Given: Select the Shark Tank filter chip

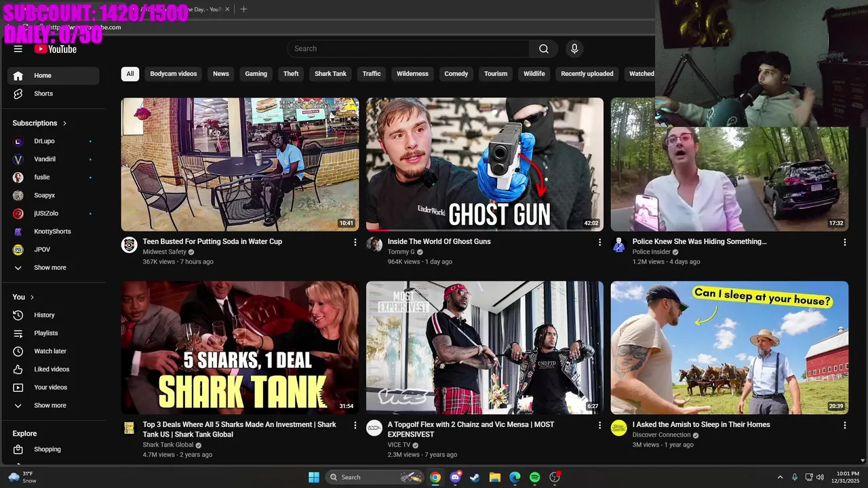Looking at the screenshot, I should [x=330, y=74].
